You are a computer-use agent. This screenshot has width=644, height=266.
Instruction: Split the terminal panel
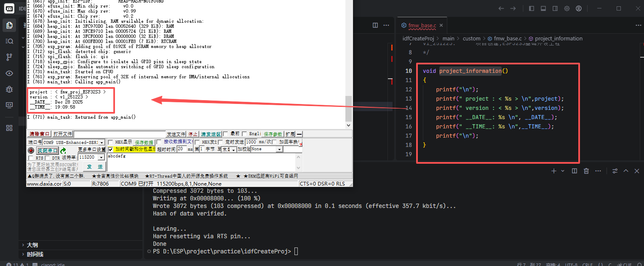[575, 171]
